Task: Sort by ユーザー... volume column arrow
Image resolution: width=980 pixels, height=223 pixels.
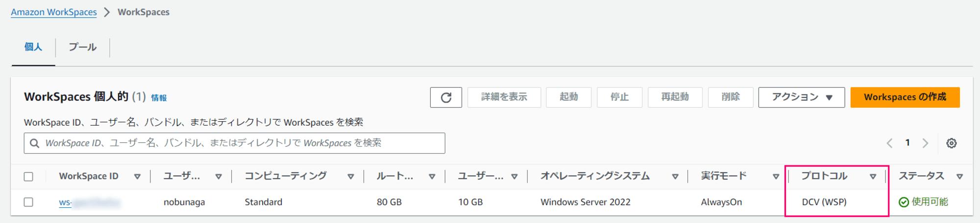Action: point(514,177)
